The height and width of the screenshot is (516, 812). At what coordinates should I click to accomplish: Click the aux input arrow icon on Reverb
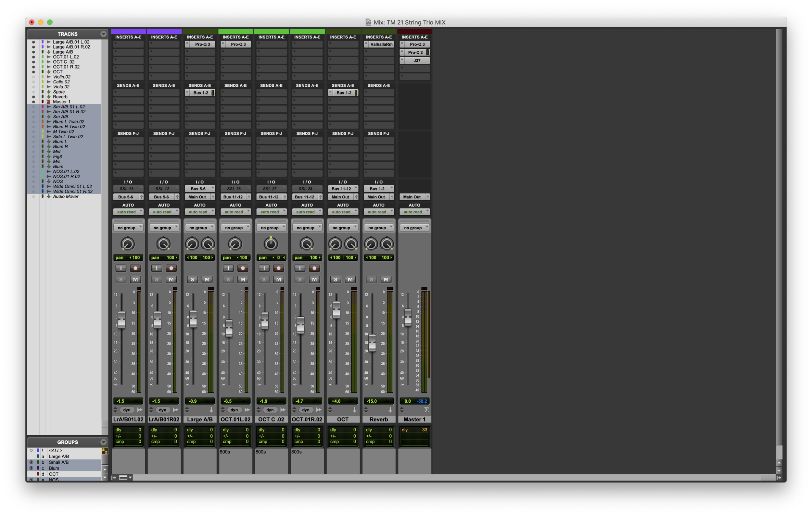390,410
